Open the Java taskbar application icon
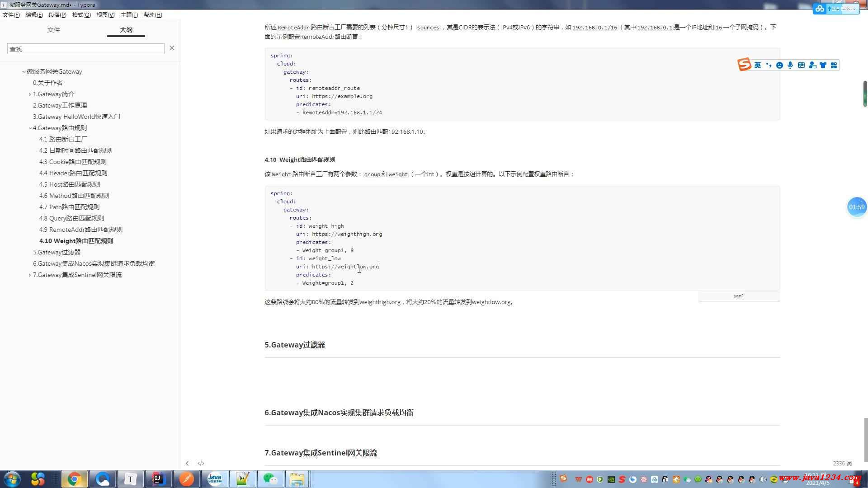 pyautogui.click(x=214, y=479)
